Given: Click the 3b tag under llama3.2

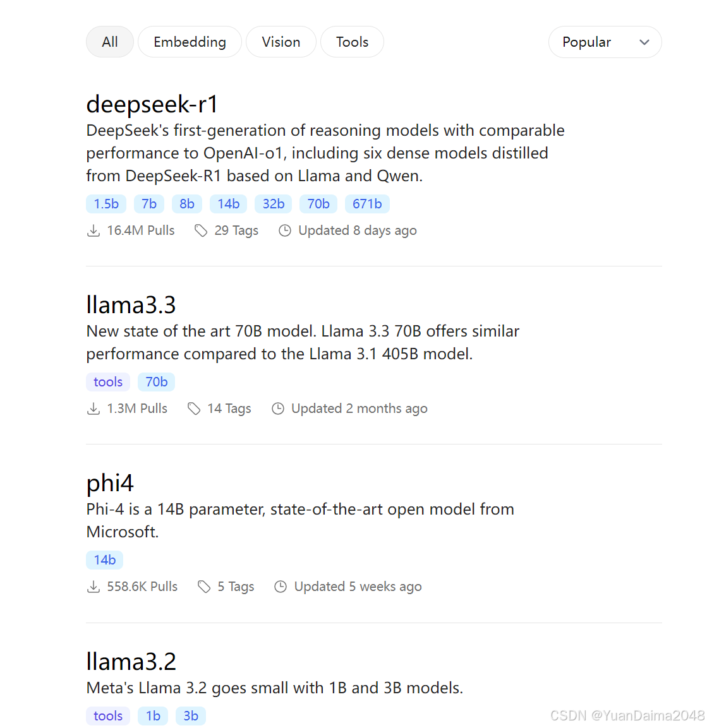Looking at the screenshot, I should tap(190, 715).
